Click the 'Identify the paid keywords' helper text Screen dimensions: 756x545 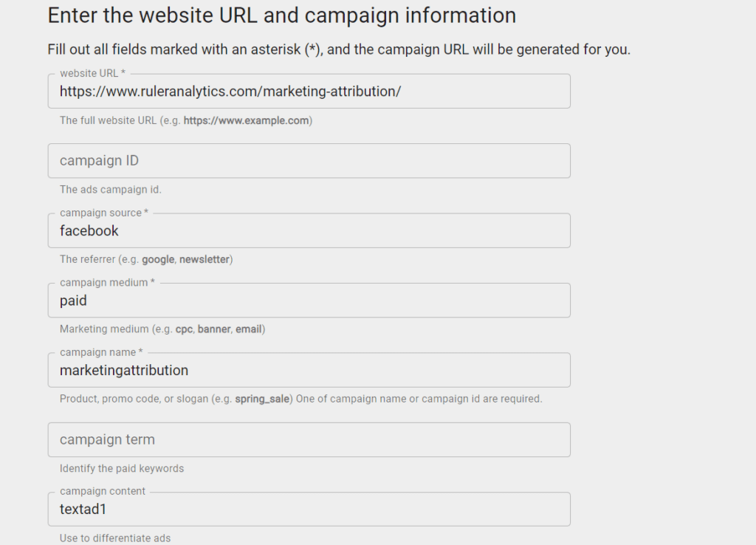coord(122,469)
